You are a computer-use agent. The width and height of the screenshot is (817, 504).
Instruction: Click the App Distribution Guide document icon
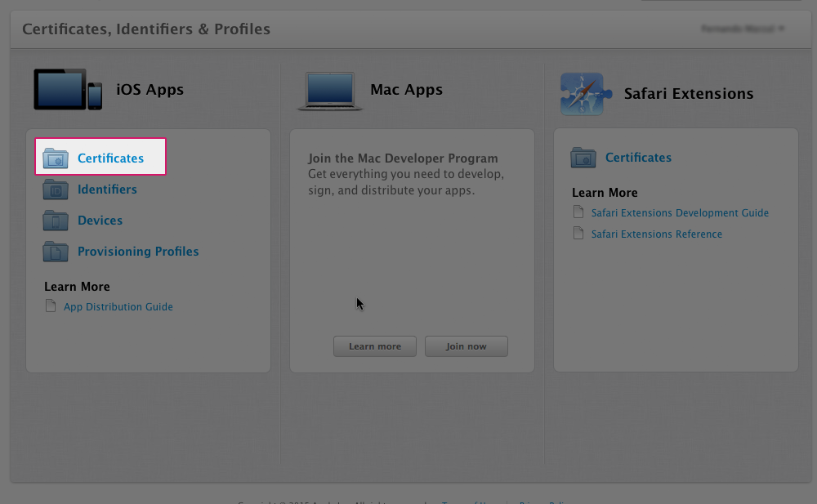[x=51, y=306]
